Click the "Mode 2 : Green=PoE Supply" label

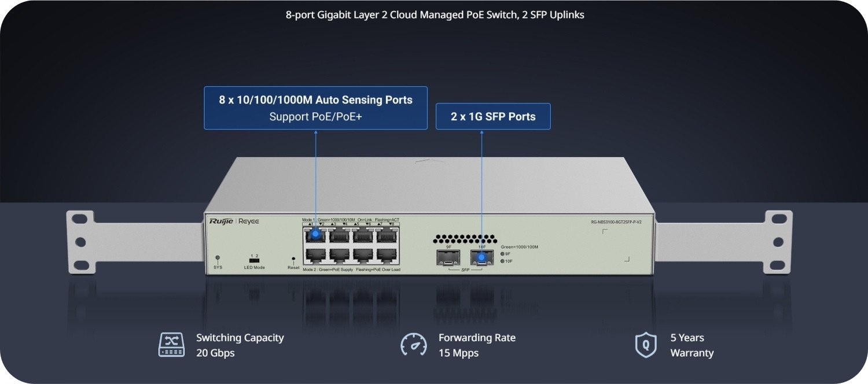pos(328,269)
